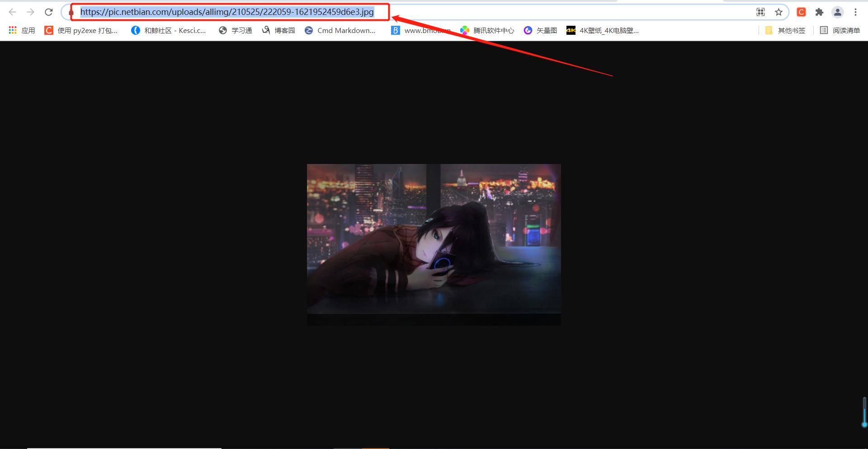Image resolution: width=868 pixels, height=449 pixels.
Task: Open the red C extension icon
Action: point(801,12)
